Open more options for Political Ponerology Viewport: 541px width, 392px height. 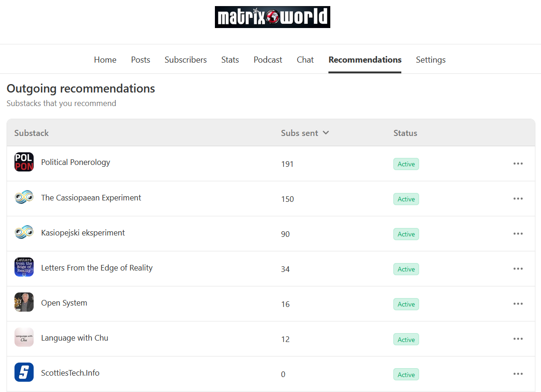pos(518,164)
